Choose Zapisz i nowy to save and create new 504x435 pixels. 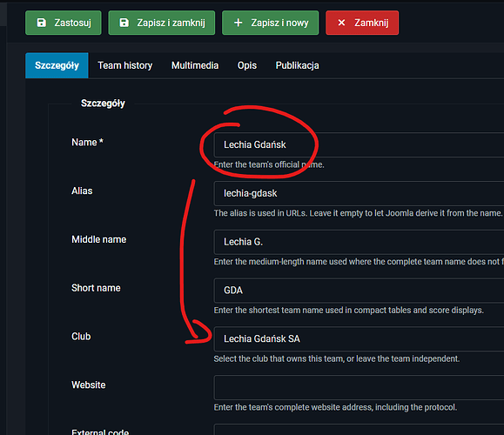[x=271, y=23]
